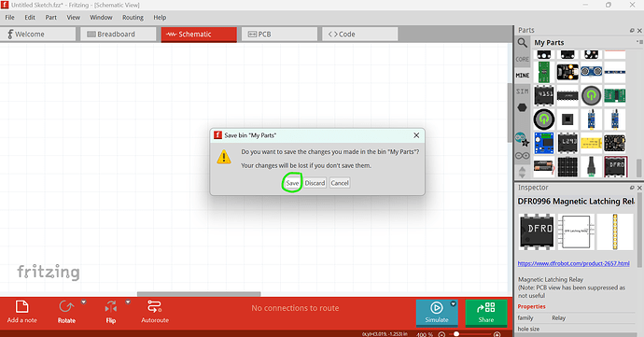Click the Rotate tool icon
The width and height of the screenshot is (644, 337).
66,306
